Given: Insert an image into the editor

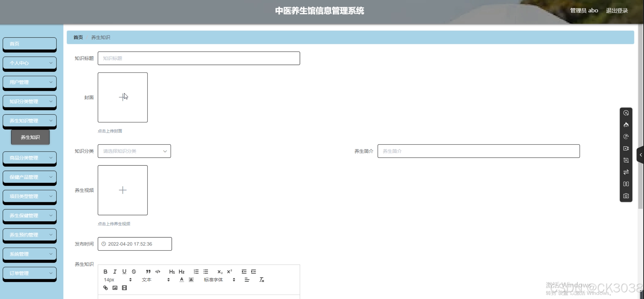Looking at the screenshot, I should point(115,288).
